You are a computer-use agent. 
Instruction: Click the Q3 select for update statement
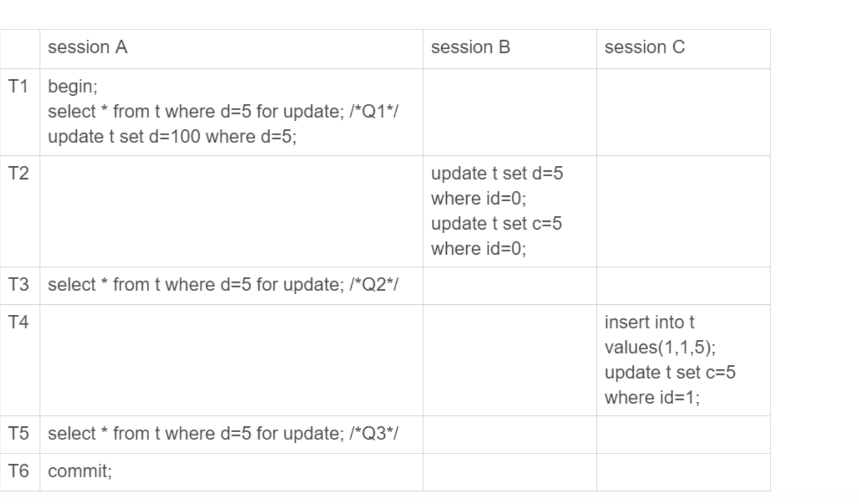point(223,433)
